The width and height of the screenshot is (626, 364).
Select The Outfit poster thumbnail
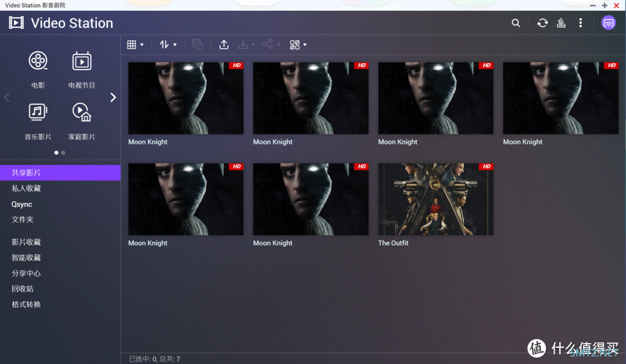[x=435, y=199]
